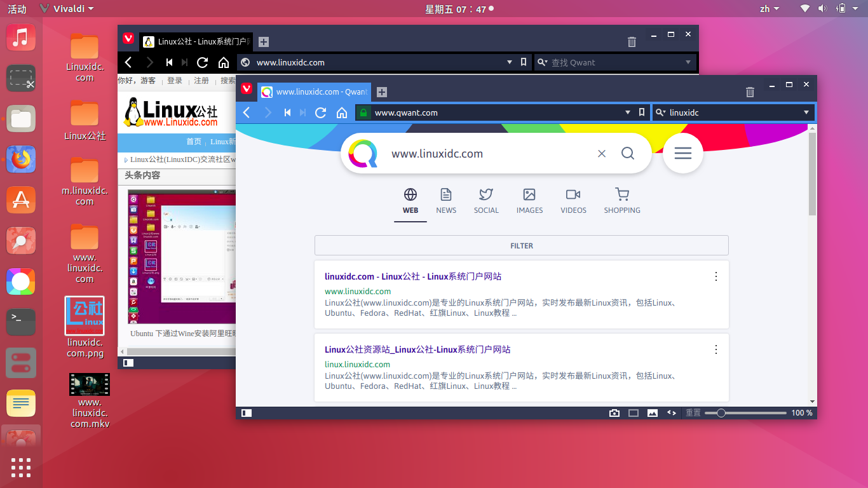Toggle side panel in front Qwant window

(247, 413)
